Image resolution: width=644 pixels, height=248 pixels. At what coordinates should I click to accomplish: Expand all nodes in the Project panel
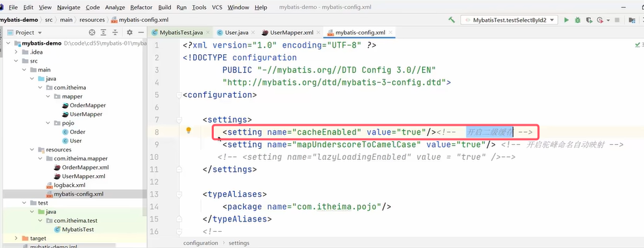pyautogui.click(x=103, y=33)
